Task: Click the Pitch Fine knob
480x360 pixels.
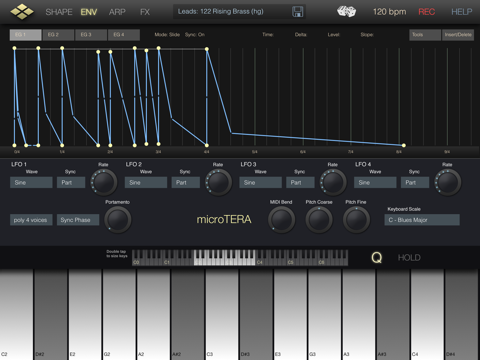Action: (x=356, y=219)
